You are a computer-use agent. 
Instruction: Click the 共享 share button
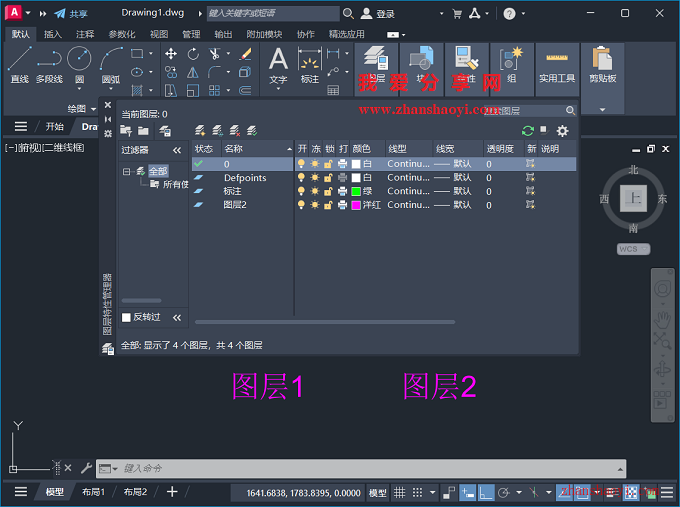coord(71,14)
